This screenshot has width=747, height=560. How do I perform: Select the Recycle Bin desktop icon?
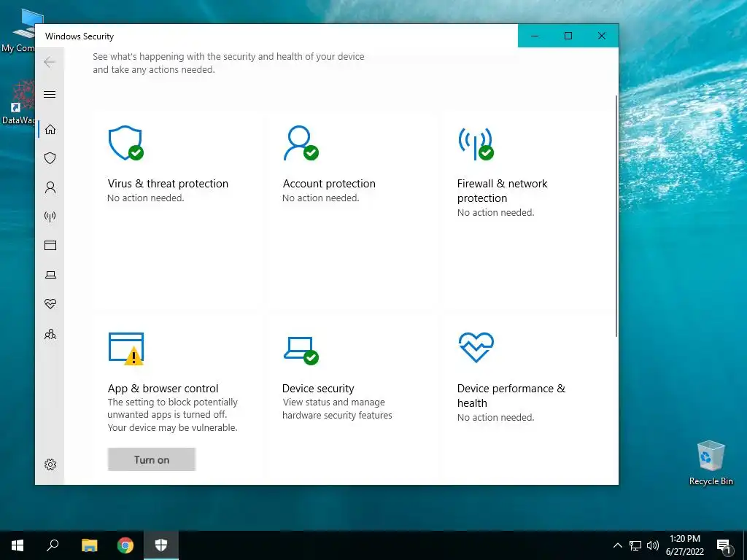tap(711, 463)
